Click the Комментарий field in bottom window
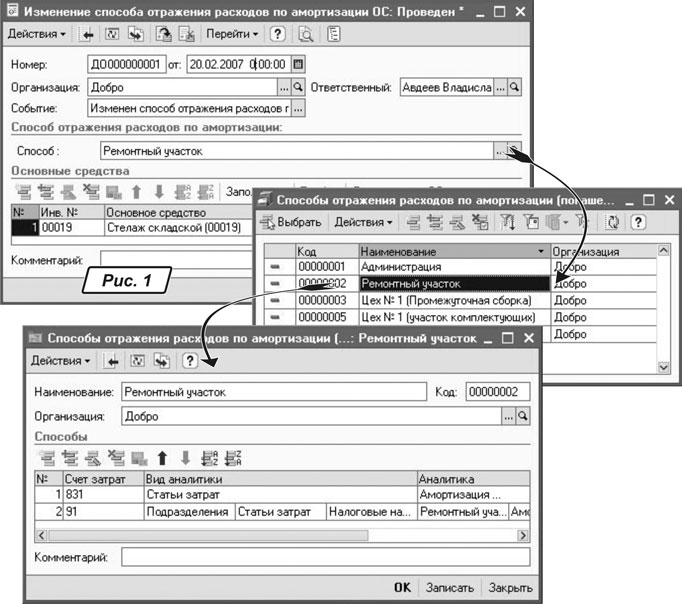Image resolution: width=682 pixels, height=604 pixels. (x=325, y=556)
